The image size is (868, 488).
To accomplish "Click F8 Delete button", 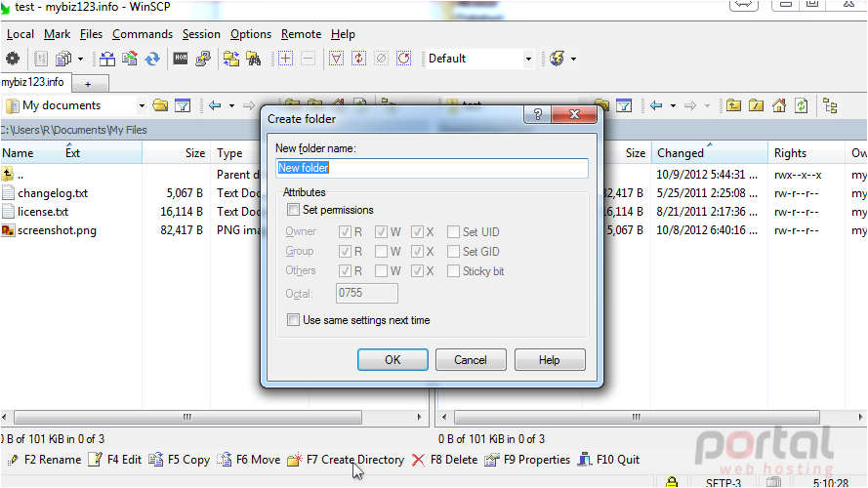I will point(445,460).
